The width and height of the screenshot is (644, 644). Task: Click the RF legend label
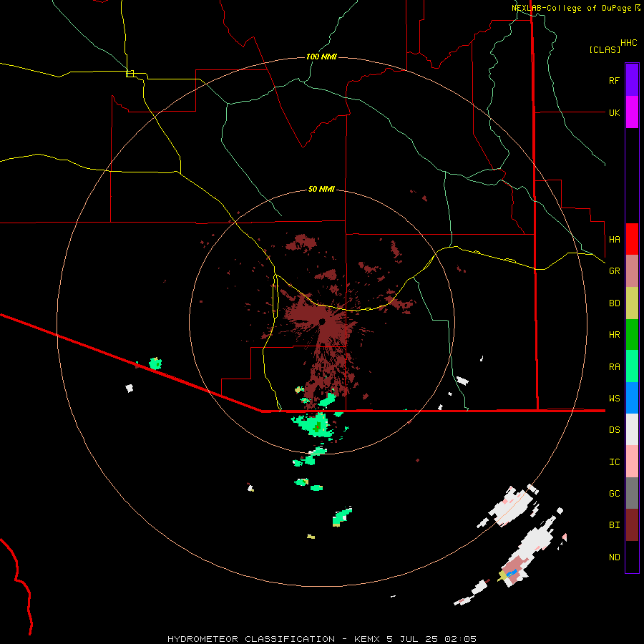pyautogui.click(x=614, y=80)
